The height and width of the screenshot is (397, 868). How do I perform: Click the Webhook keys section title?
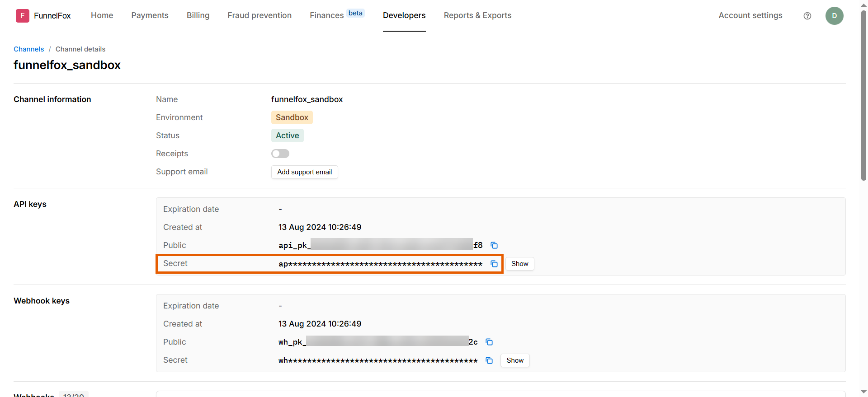[x=42, y=301]
